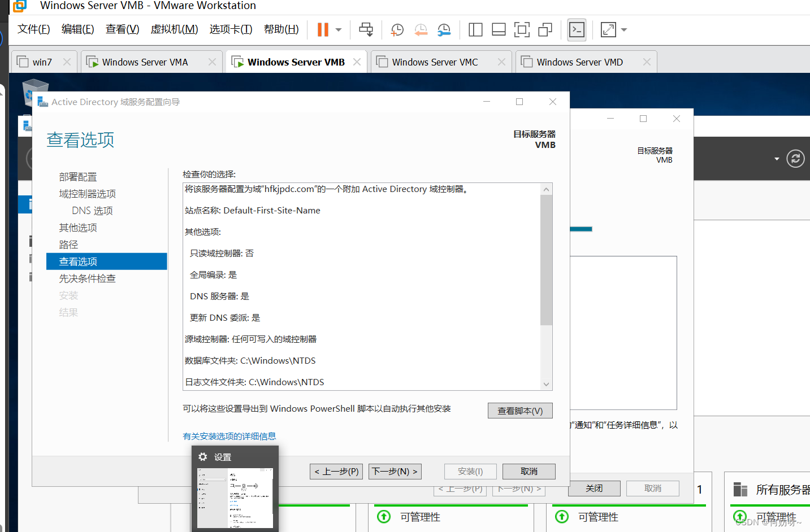This screenshot has height=532, width=810.
Task: Toggle the thumbnail bar view
Action: click(499, 30)
